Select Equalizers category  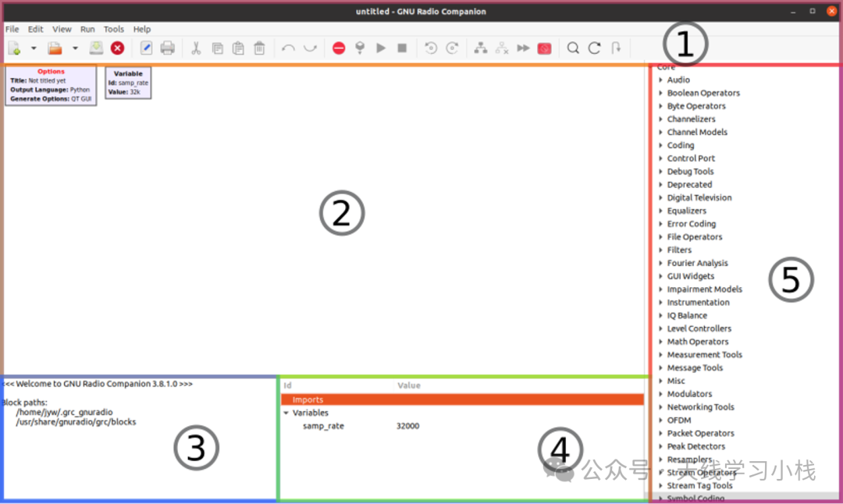[x=687, y=211]
